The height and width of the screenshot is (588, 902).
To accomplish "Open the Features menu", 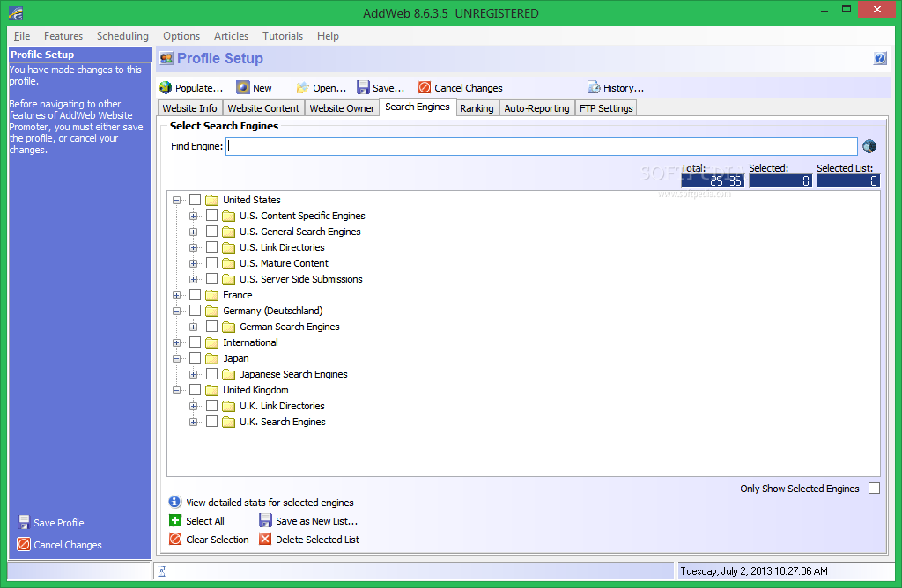I will [63, 35].
